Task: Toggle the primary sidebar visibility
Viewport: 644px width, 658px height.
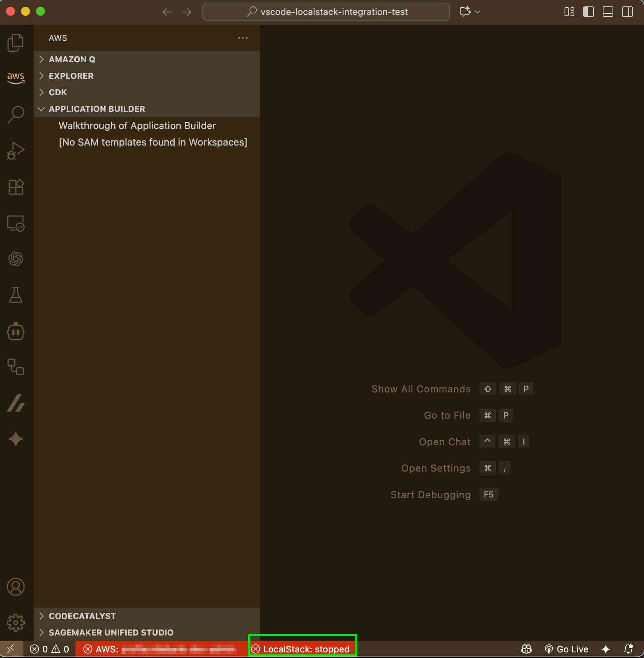Action: [x=588, y=12]
